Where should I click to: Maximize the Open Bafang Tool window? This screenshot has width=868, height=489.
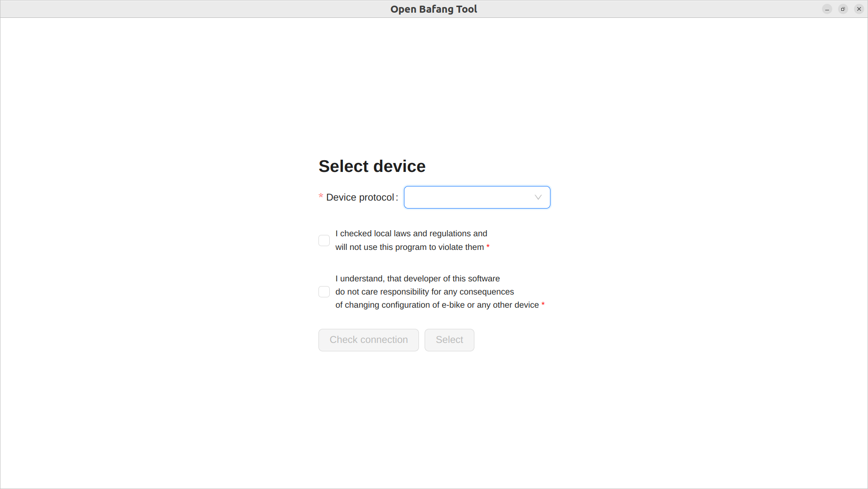click(x=843, y=9)
